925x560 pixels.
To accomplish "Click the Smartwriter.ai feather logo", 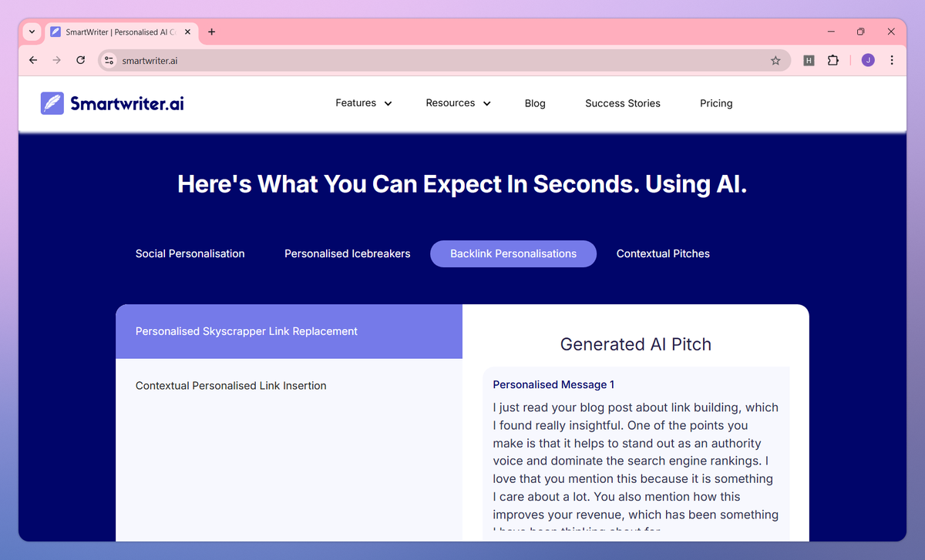I will point(52,102).
